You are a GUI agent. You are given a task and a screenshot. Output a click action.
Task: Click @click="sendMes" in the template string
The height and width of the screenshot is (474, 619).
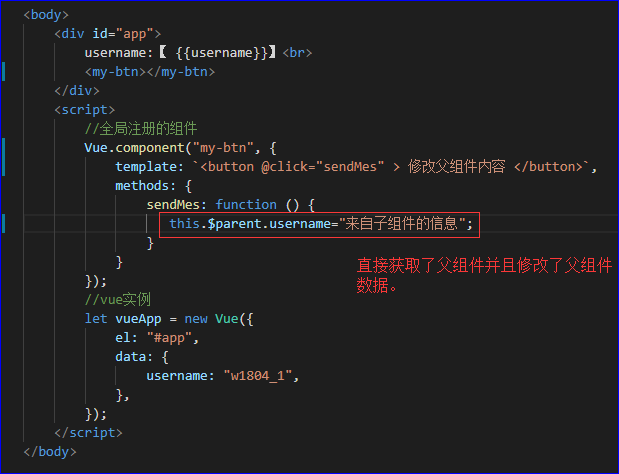(322, 167)
